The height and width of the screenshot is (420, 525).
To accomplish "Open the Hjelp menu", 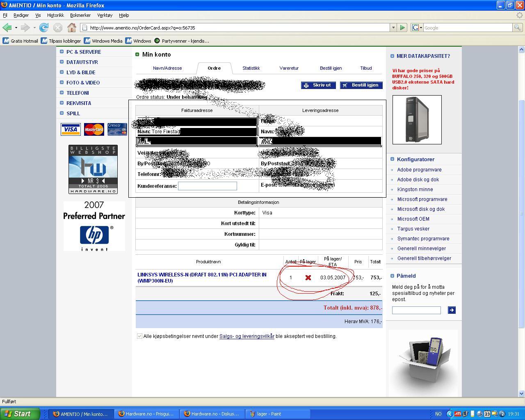I will coord(124,15).
